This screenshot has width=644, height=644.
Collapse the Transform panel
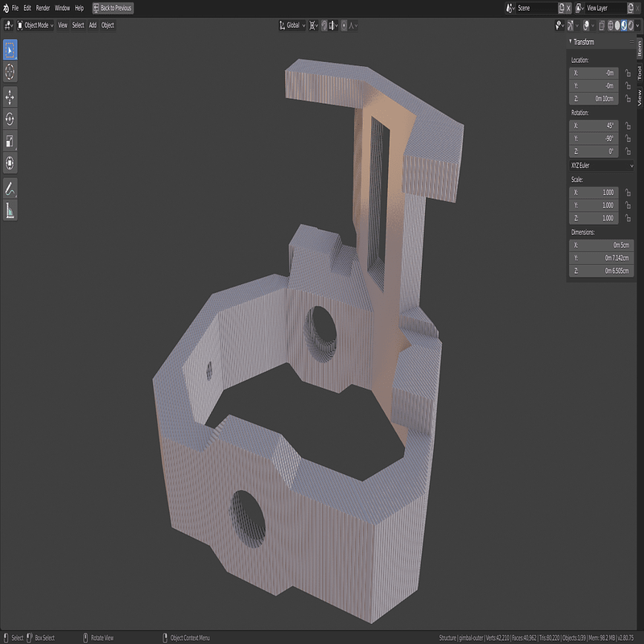pos(570,42)
